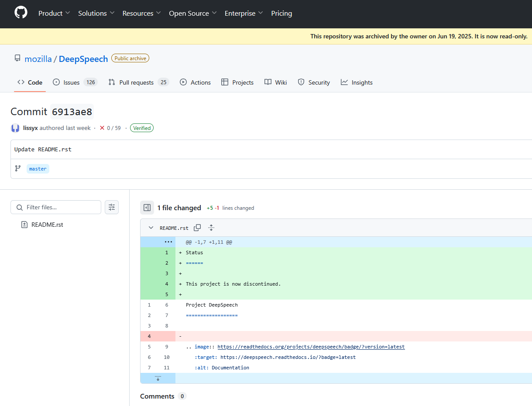Expand diff lines downward below line 11
Screen dimensions: 532x406
pyautogui.click(x=158, y=378)
